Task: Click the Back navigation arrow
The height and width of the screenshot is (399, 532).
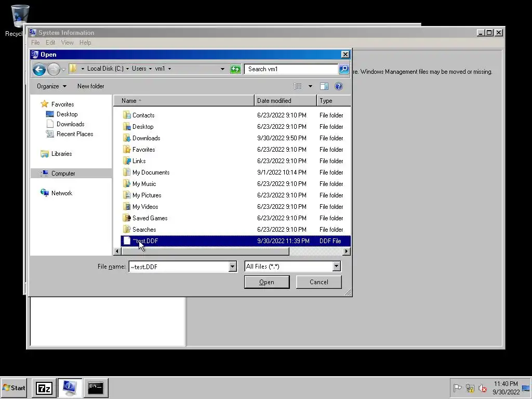Action: pyautogui.click(x=39, y=70)
